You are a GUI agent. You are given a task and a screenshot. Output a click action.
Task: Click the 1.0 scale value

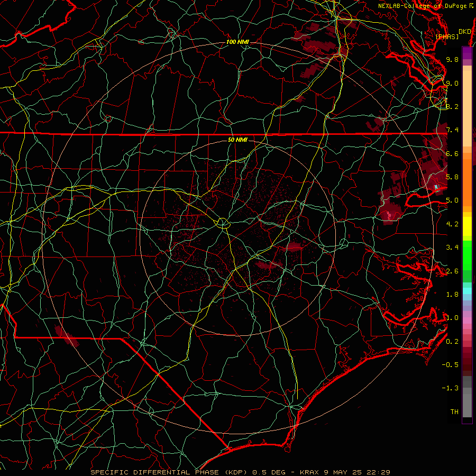tap(452, 318)
